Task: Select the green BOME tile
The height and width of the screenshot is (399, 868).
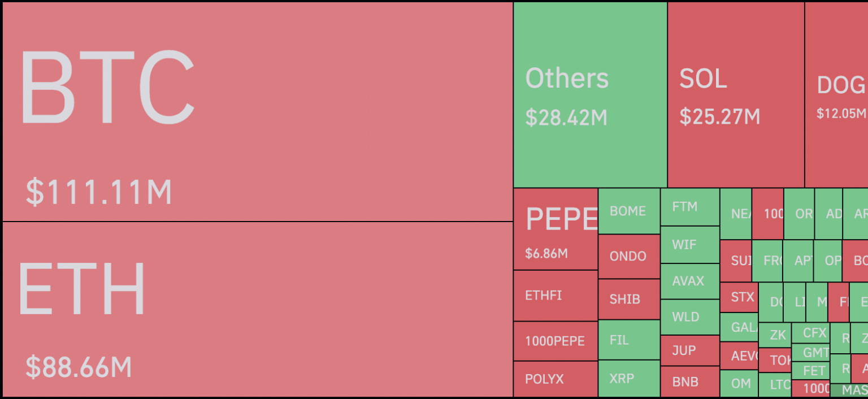Action: point(628,211)
